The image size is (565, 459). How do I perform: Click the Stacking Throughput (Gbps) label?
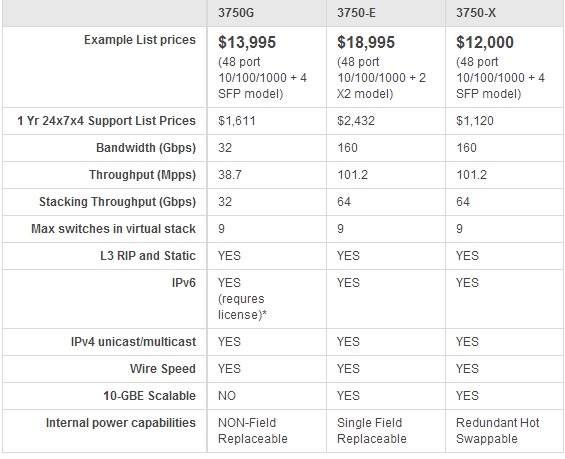(117, 202)
